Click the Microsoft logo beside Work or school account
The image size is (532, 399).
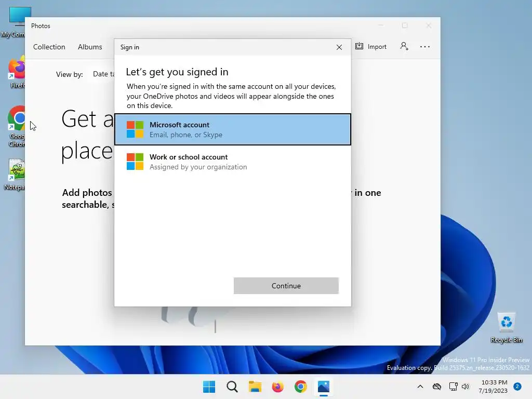coord(135,162)
